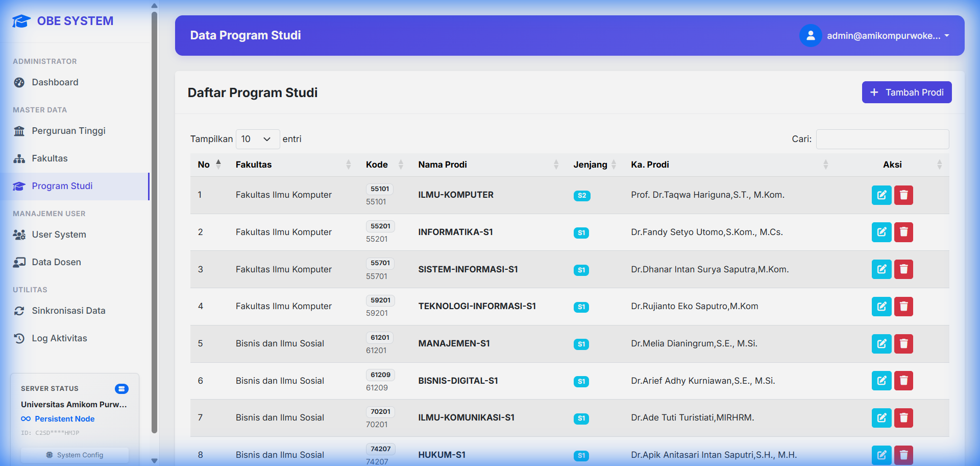980x466 pixels.
Task: Open Sinkronisasi Data in sidebar
Action: click(68, 311)
